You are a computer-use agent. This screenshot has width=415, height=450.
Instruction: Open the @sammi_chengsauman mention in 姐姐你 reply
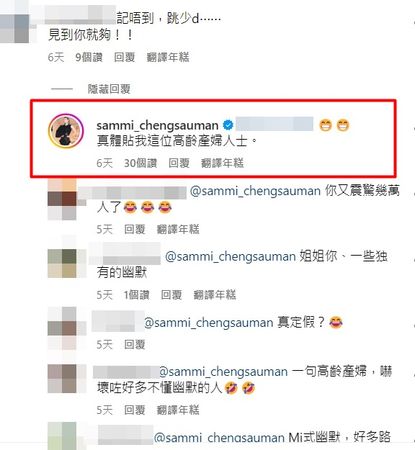(230, 256)
